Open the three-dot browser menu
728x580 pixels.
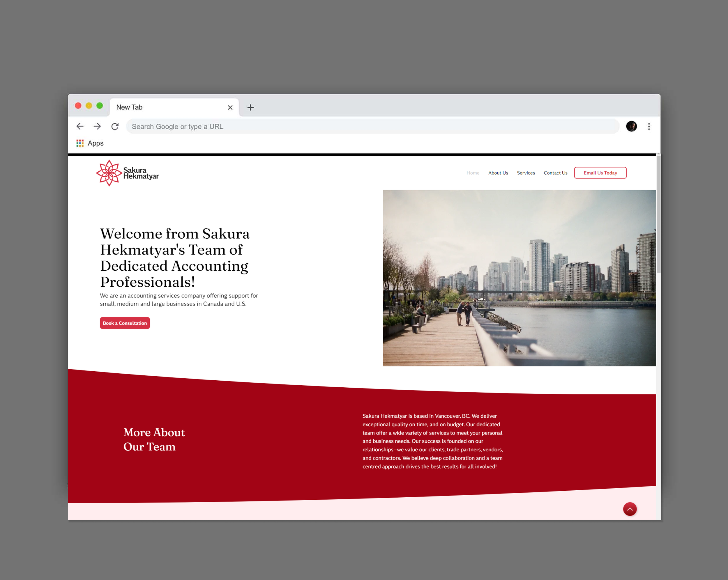[x=649, y=127]
